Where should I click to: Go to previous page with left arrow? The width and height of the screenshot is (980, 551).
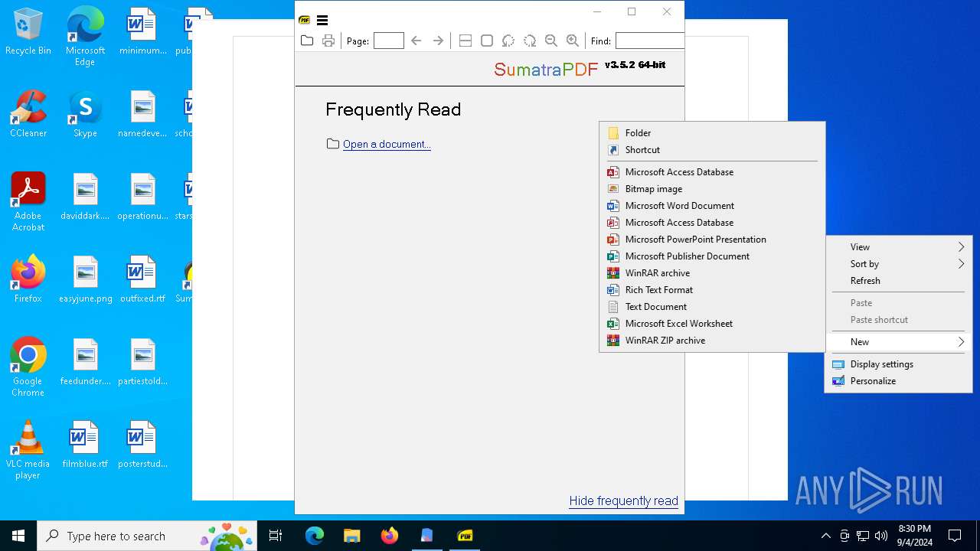click(416, 41)
